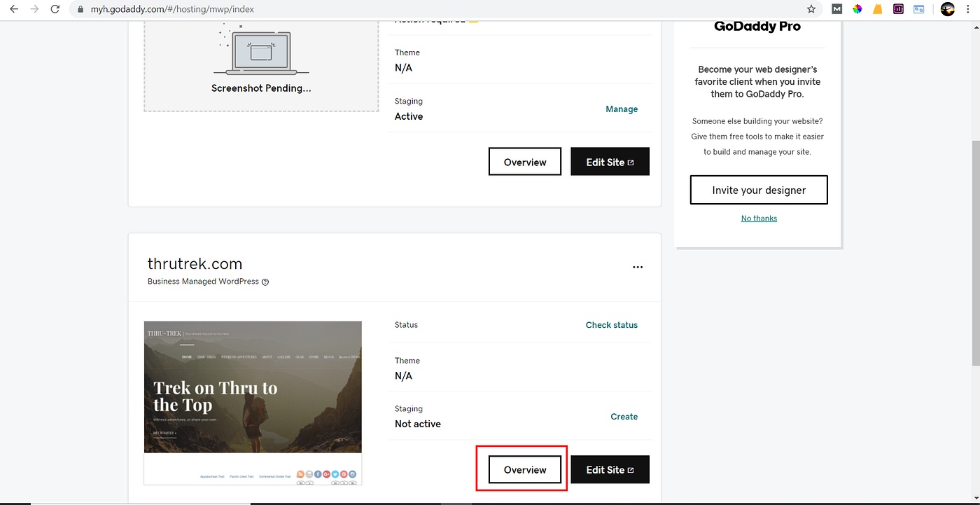
Task: Open the Chrome profile avatar
Action: coord(947,9)
